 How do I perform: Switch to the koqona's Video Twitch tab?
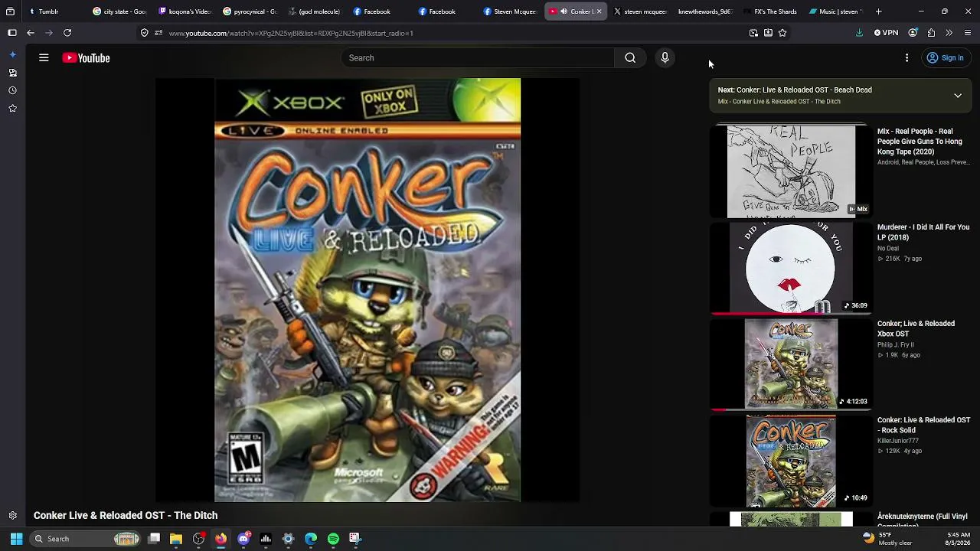pyautogui.click(x=185, y=11)
